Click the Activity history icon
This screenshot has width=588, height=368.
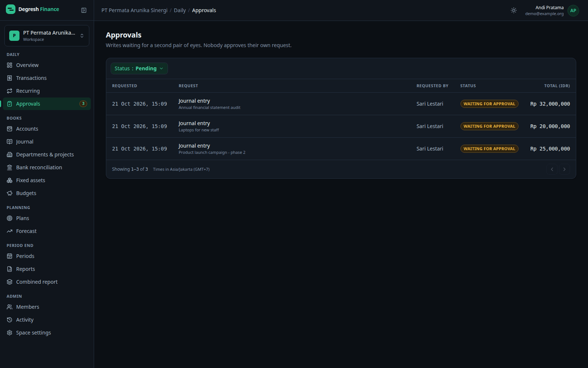click(x=10, y=320)
